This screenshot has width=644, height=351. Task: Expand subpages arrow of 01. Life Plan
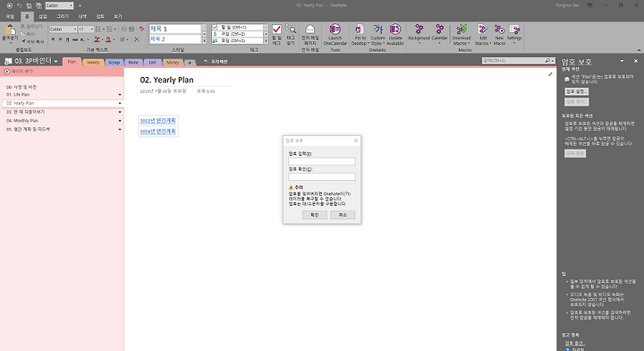pos(120,95)
